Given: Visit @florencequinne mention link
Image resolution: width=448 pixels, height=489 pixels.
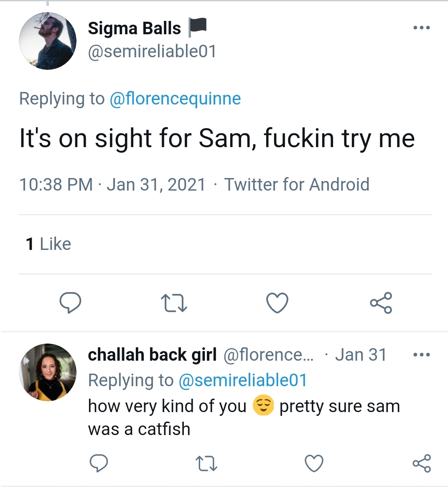Looking at the screenshot, I should pos(175,99).
